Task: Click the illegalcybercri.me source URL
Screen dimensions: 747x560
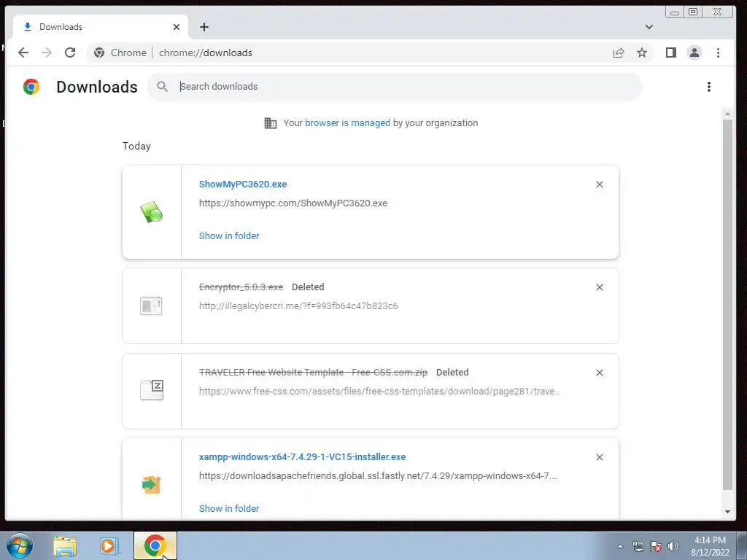Action: pyautogui.click(x=298, y=306)
